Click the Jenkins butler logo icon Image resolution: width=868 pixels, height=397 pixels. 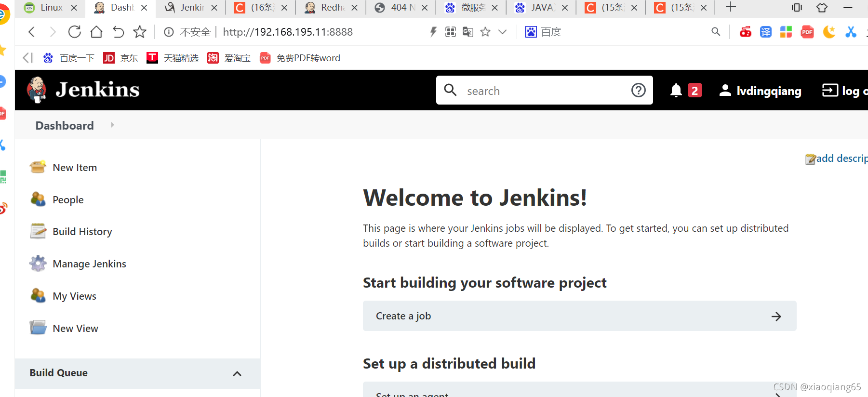(x=37, y=90)
